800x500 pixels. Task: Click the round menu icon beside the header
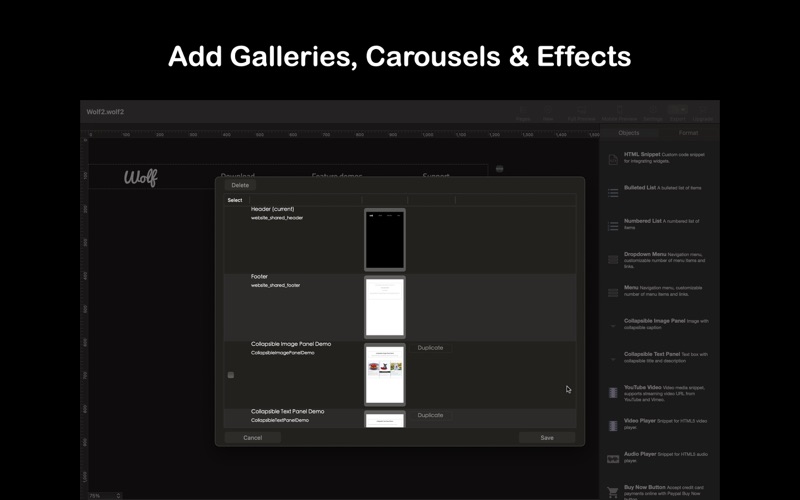click(499, 169)
